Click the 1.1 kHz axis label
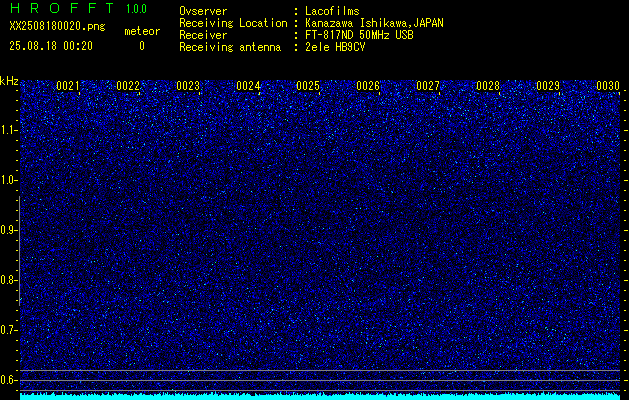 pyautogui.click(x=8, y=130)
